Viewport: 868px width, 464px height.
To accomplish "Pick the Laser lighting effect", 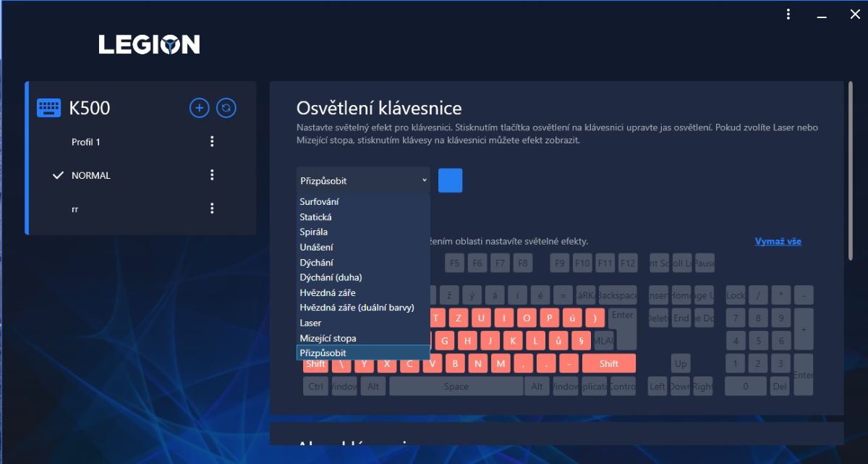I will click(x=311, y=323).
